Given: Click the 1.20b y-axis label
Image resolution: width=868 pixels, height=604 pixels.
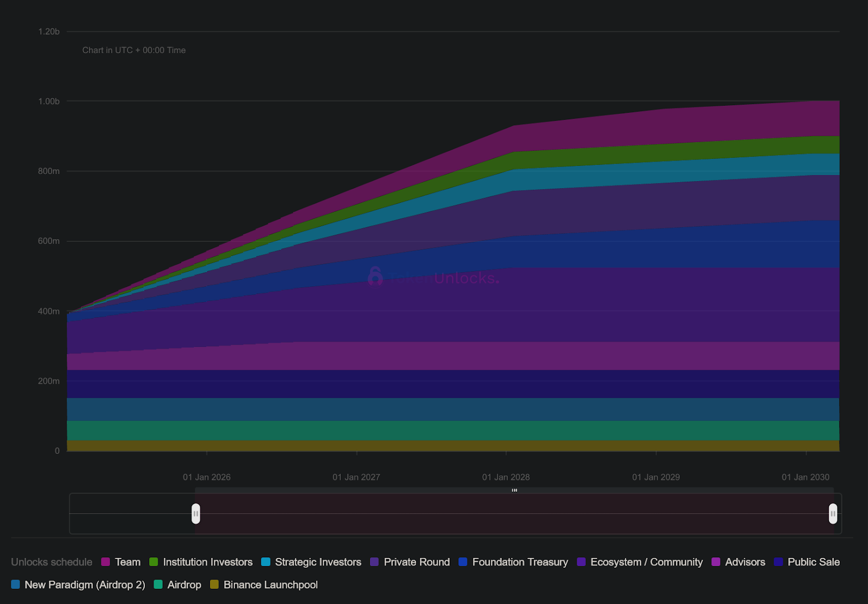Looking at the screenshot, I should pyautogui.click(x=49, y=31).
